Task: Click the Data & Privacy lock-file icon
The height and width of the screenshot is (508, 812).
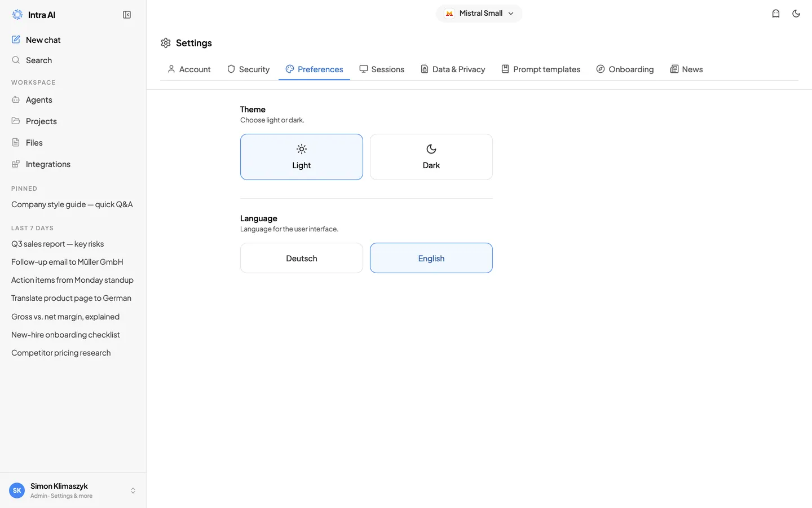Action: [425, 69]
